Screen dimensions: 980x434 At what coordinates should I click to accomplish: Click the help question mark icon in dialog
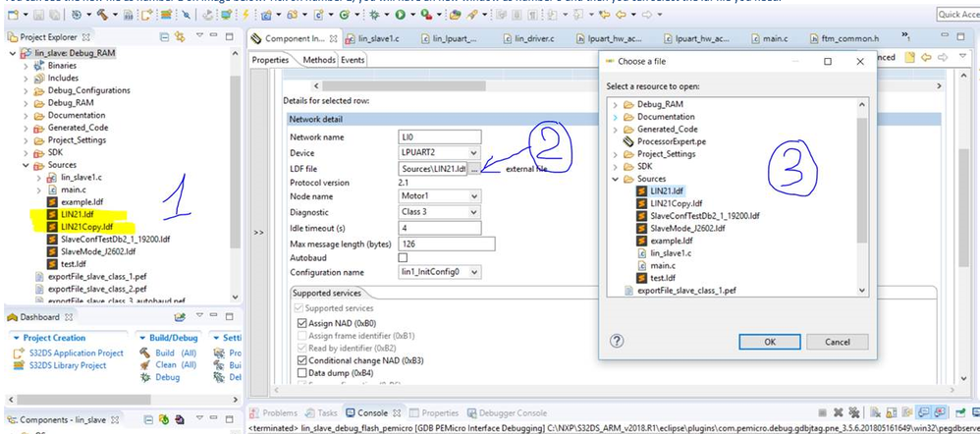(x=617, y=341)
